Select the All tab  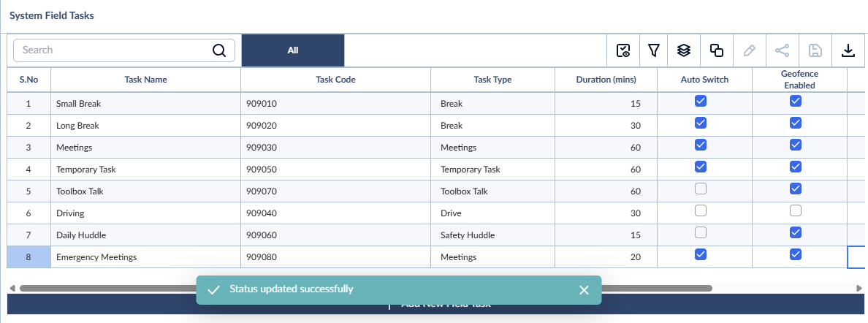(293, 50)
